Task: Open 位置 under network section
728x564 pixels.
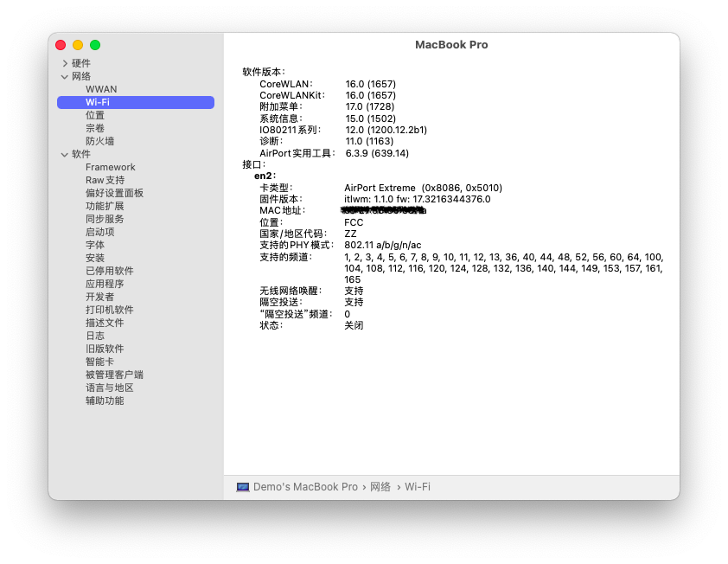Action: coord(95,115)
